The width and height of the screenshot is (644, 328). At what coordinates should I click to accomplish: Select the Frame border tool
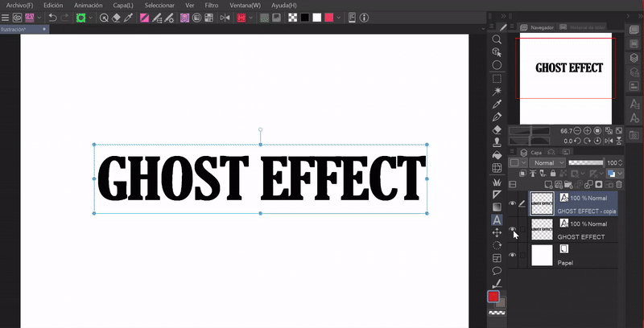point(497,258)
